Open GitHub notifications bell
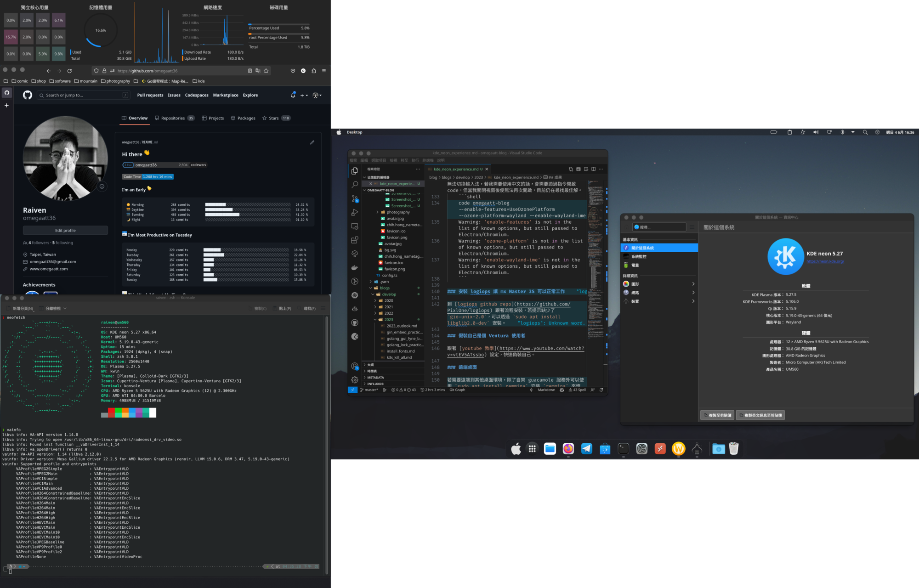The image size is (919, 588). tap(293, 95)
